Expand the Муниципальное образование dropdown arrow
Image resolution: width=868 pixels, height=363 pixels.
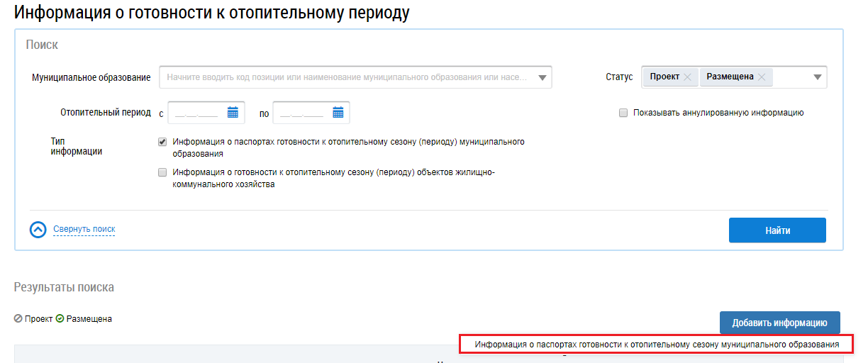(542, 77)
